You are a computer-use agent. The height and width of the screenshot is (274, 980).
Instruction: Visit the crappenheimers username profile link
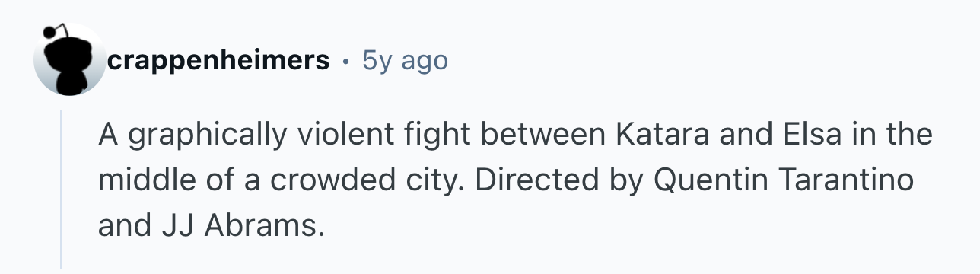pos(218,61)
